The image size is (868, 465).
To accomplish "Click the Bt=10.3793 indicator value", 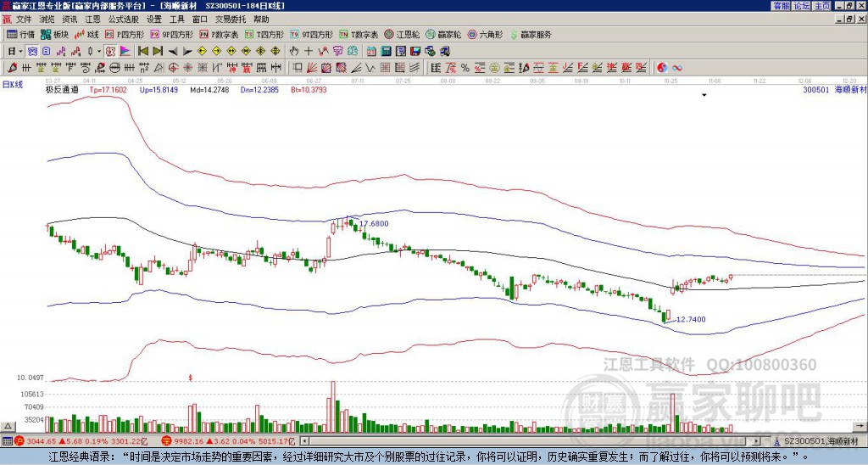I will tap(309, 89).
